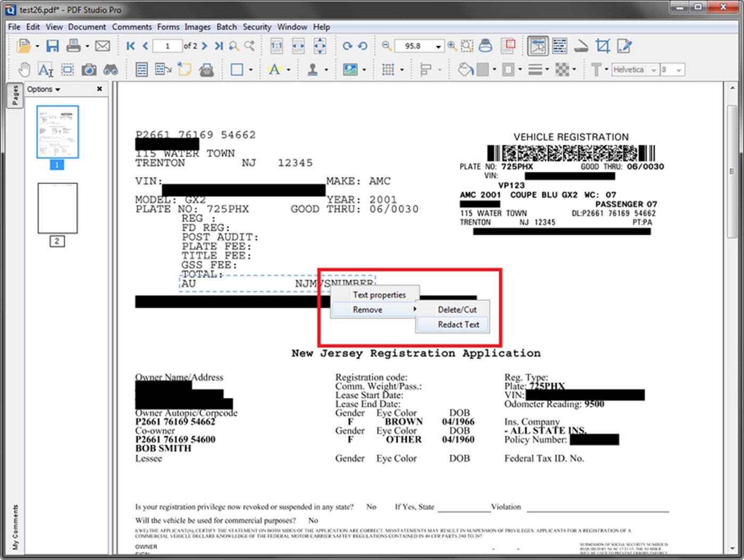The width and height of the screenshot is (744, 560).
Task: Select the Loupe tool
Action: point(486,46)
